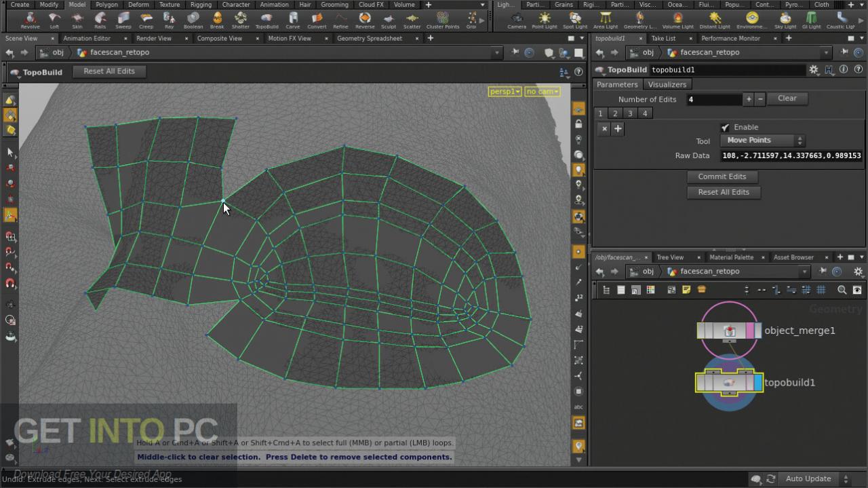Select the Sweep shelf tool
Viewport: 868px width, 488px height.
point(123,20)
